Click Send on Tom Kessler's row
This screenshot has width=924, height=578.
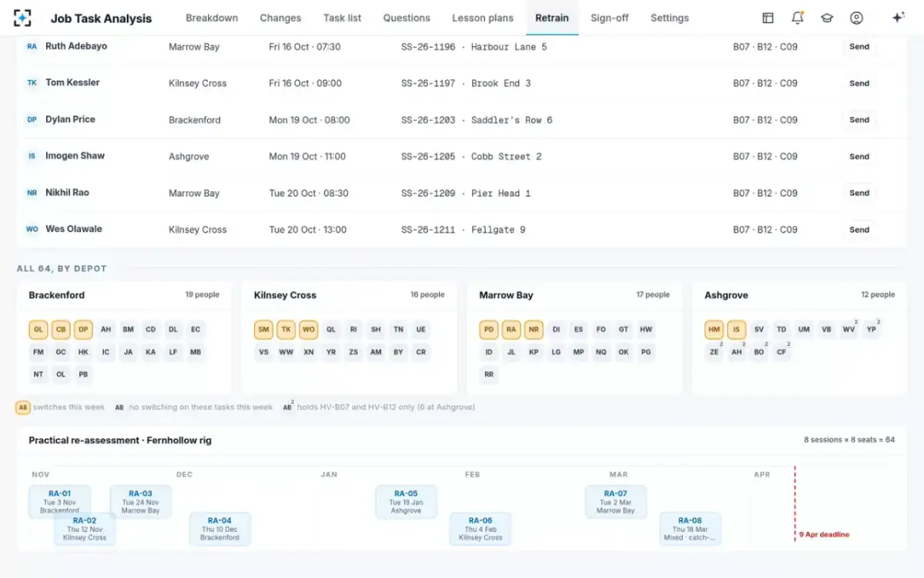pos(859,83)
